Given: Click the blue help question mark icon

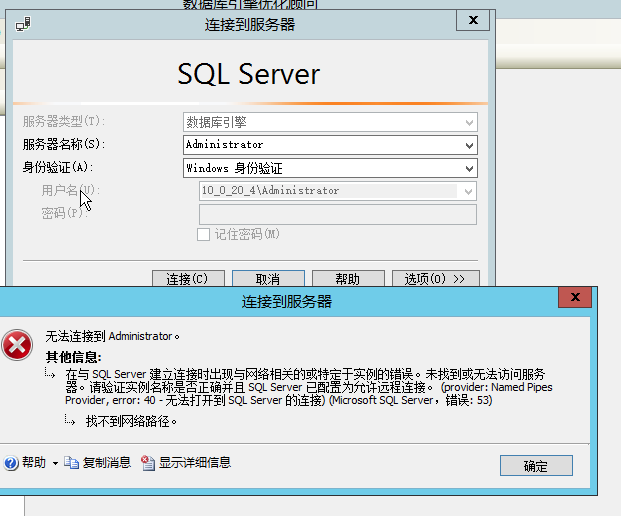Looking at the screenshot, I should (x=11, y=463).
